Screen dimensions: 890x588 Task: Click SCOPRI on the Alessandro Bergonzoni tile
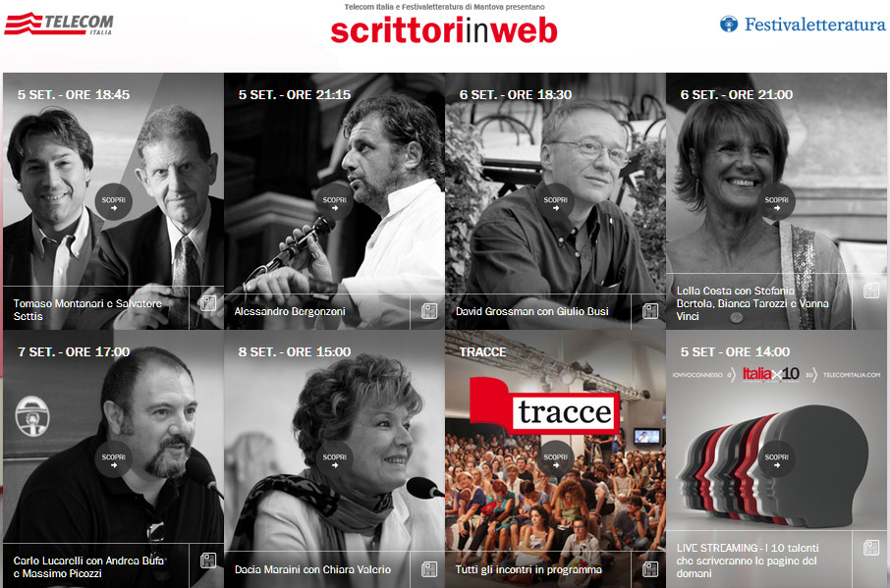click(x=334, y=202)
